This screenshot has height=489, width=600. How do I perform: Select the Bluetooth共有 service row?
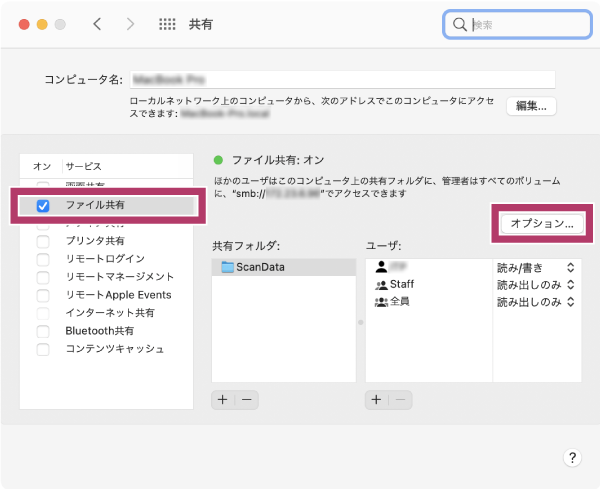106,331
